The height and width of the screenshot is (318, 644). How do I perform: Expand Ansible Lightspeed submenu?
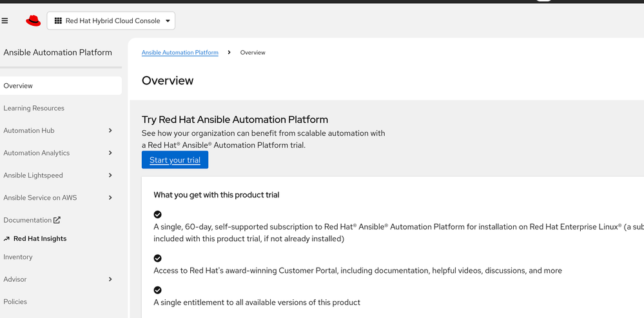point(110,175)
